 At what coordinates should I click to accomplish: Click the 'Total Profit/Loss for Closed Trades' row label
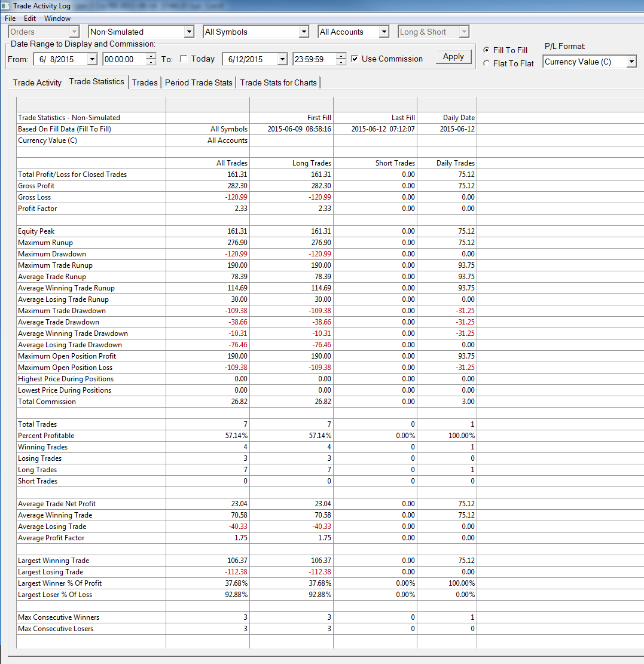72,175
